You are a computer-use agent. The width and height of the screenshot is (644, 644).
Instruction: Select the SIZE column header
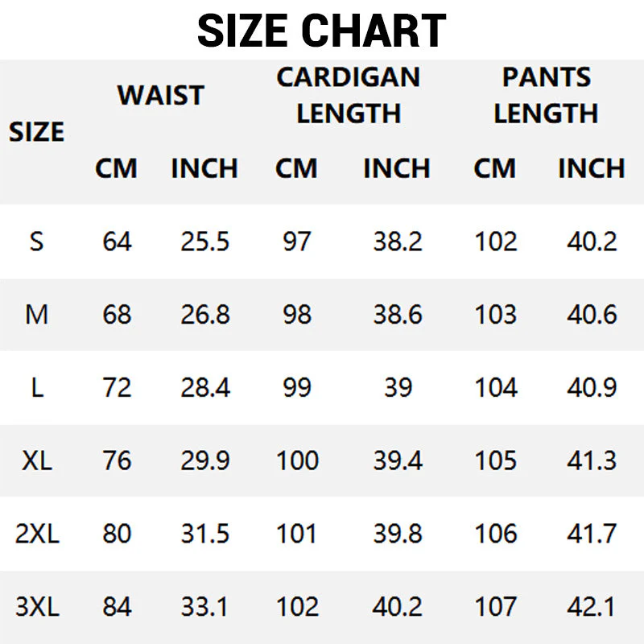[x=36, y=132]
